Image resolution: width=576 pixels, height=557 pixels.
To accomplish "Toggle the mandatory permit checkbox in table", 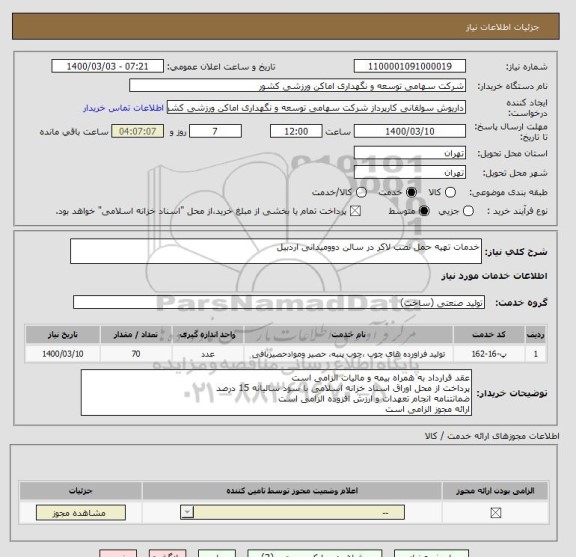I will (496, 513).
